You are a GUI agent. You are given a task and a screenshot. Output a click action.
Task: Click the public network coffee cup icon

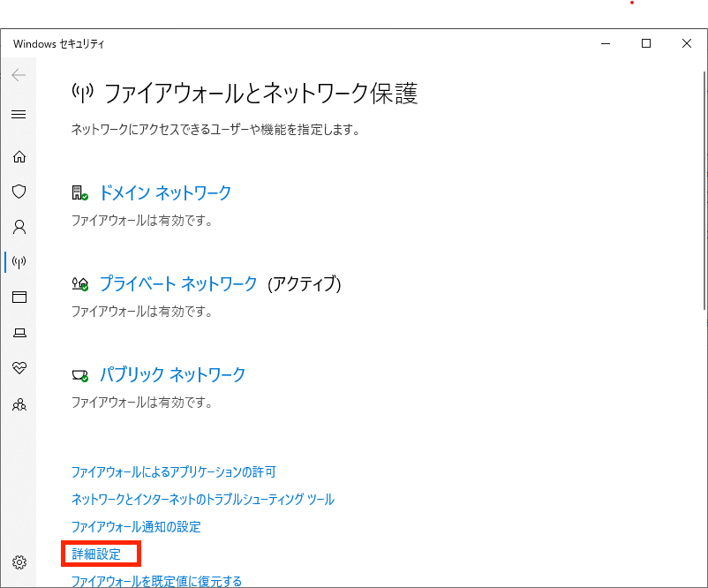point(80,375)
